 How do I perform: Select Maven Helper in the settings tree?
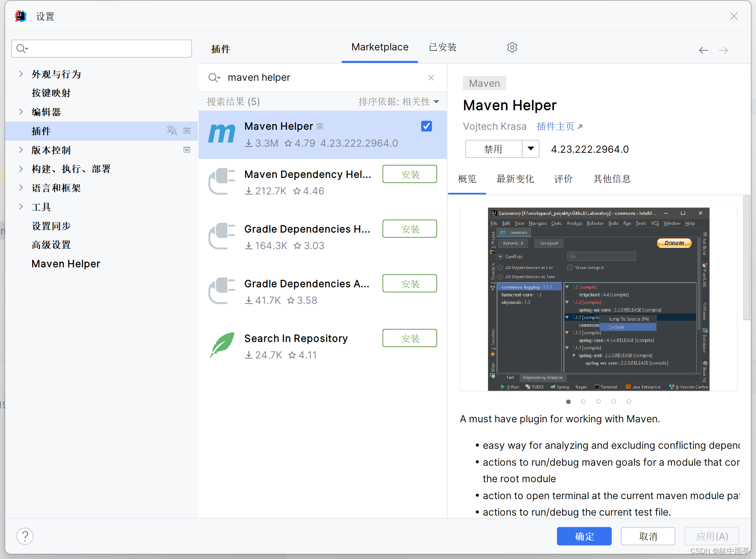tap(66, 264)
